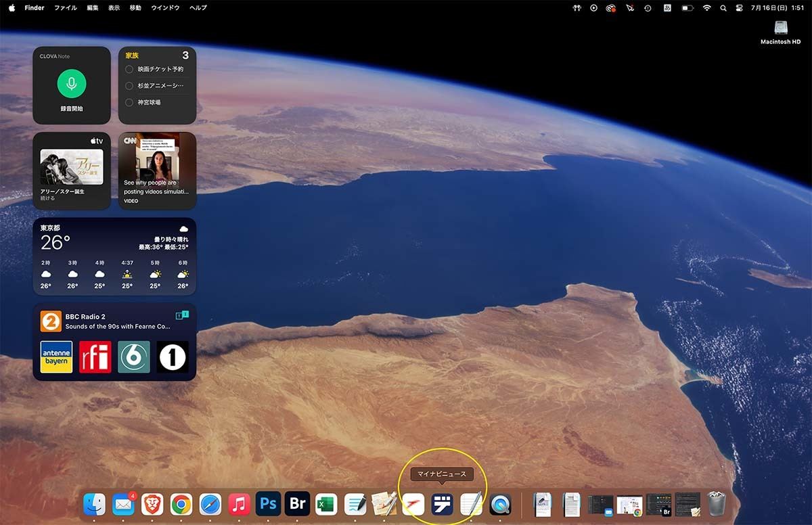Click the 曇り時々晴れ weather condition

click(x=171, y=239)
